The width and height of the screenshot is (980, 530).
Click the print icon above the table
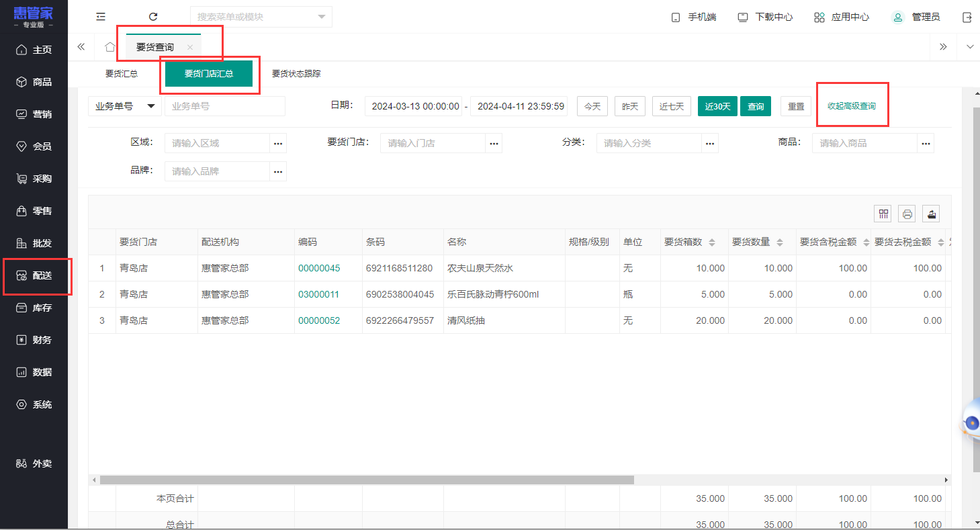907,214
